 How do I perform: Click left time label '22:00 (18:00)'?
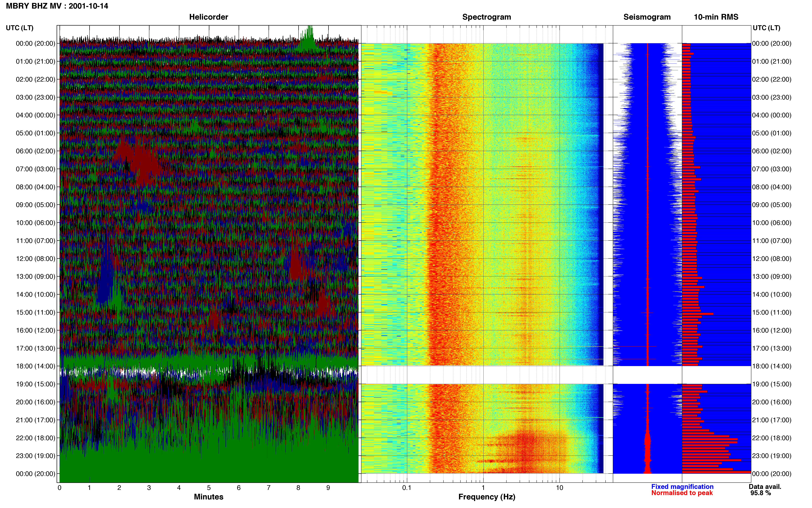36,438
